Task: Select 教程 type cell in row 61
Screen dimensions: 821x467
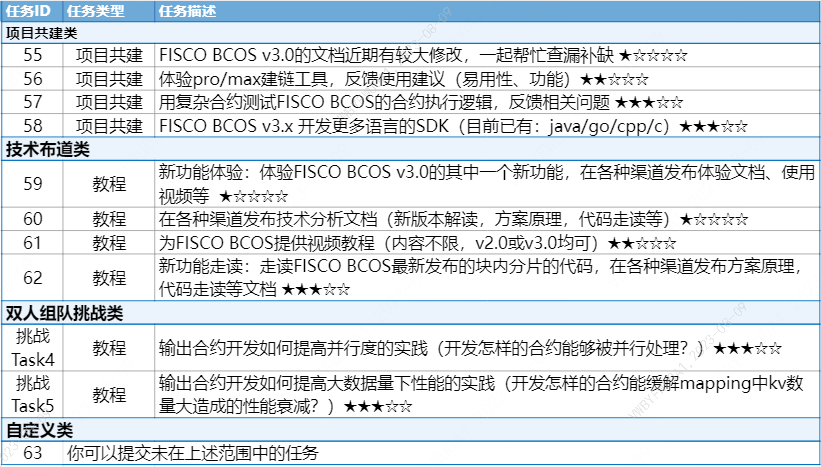Action: pos(109,243)
